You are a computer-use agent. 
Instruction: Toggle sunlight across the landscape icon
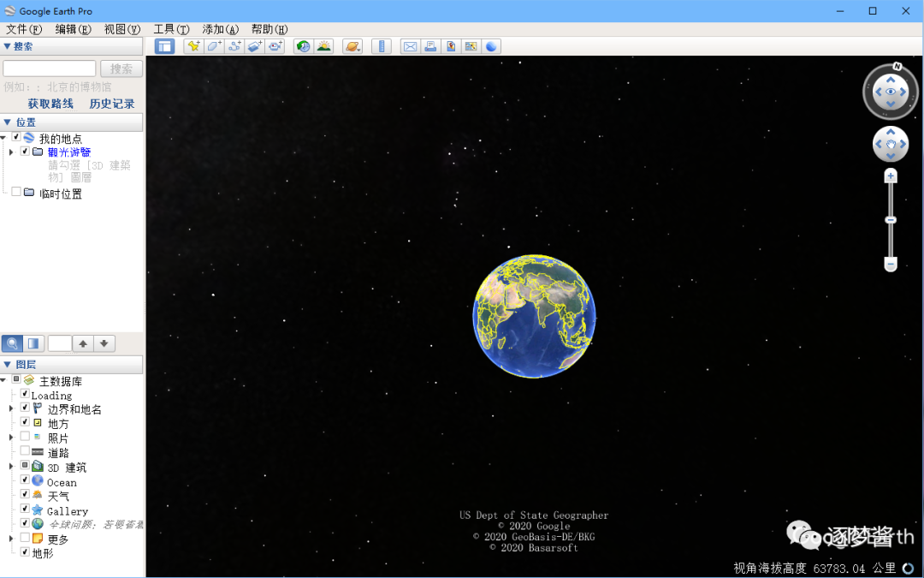point(323,46)
